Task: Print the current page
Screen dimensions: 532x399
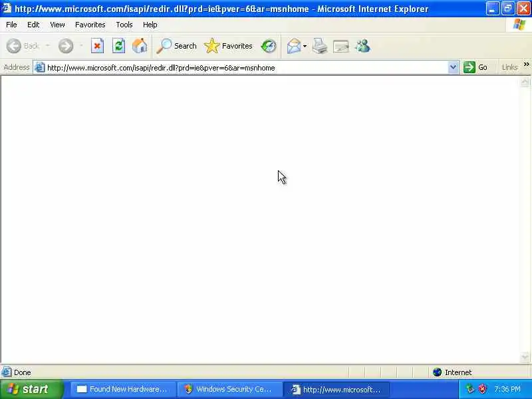Action: 320,46
